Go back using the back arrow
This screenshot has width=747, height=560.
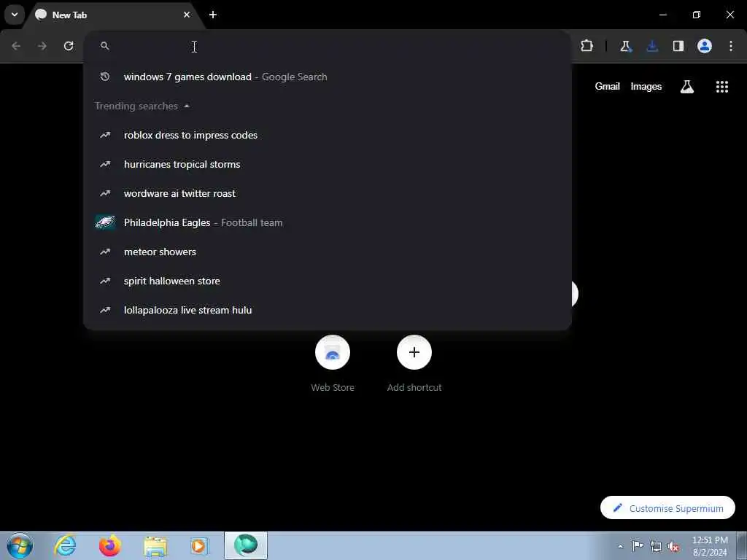16,46
